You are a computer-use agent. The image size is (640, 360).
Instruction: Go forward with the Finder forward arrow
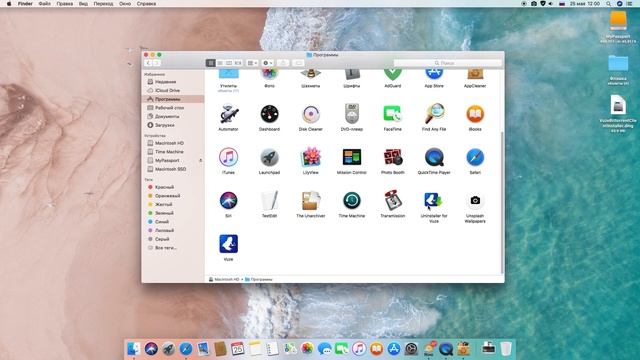[x=156, y=63]
